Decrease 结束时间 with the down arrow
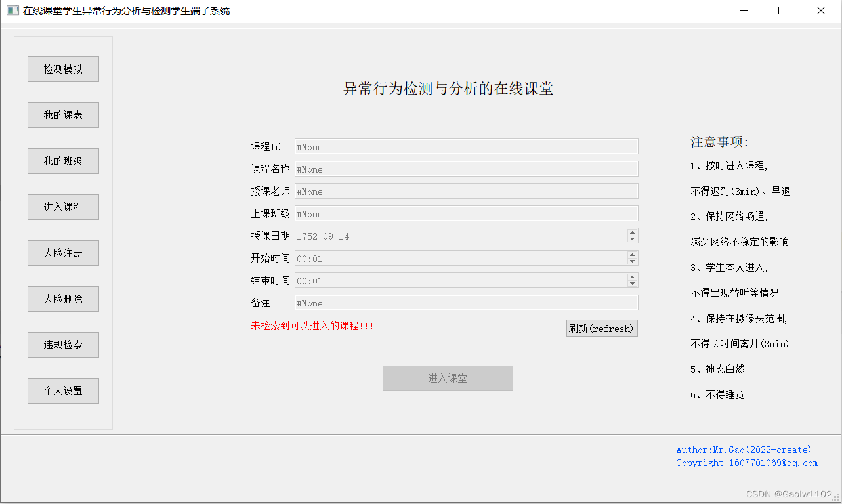This screenshot has height=504, width=842. [632, 284]
